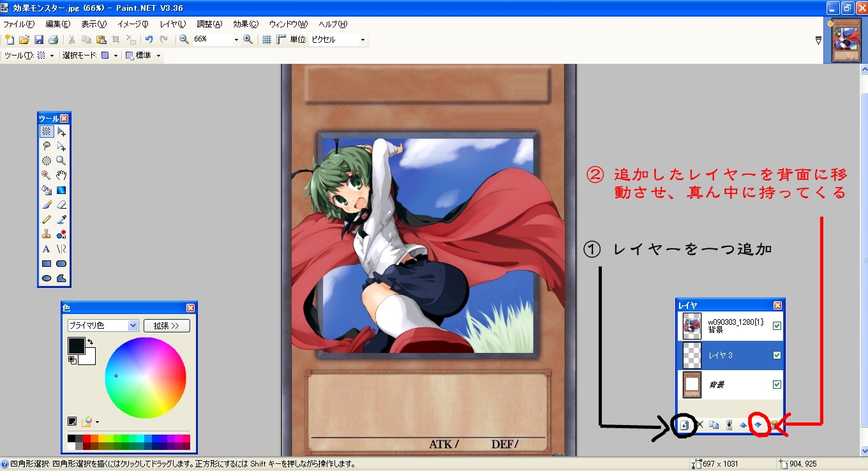868x471 pixels.
Task: Select the Text tool
Action: 47,249
